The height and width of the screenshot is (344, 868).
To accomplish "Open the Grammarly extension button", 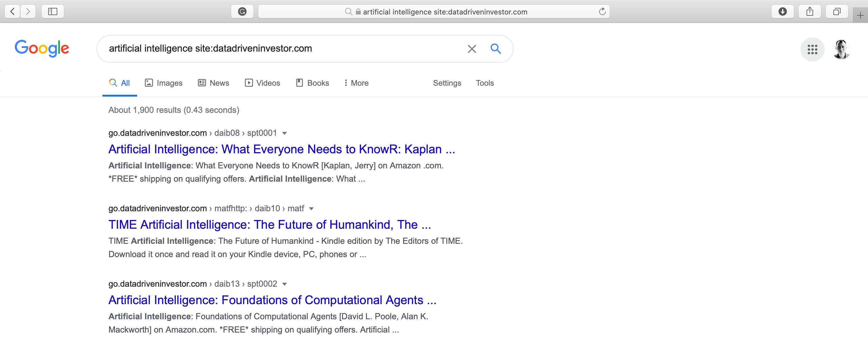I will (242, 12).
